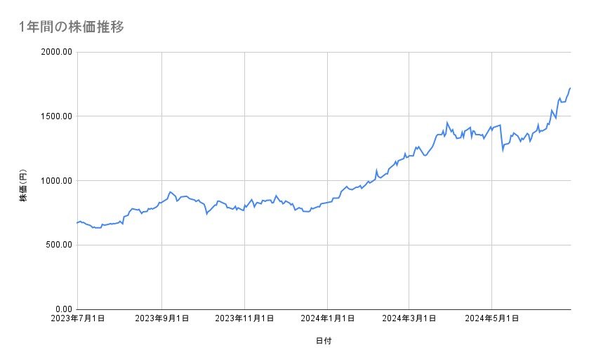Click the line where it crosses 2024年1月1日 gridline

[328, 203]
